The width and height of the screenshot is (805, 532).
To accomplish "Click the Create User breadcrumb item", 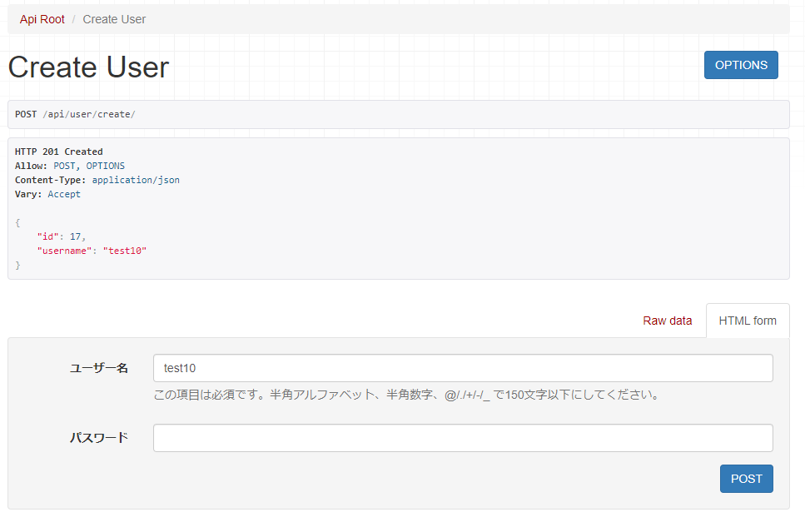I will [x=114, y=19].
